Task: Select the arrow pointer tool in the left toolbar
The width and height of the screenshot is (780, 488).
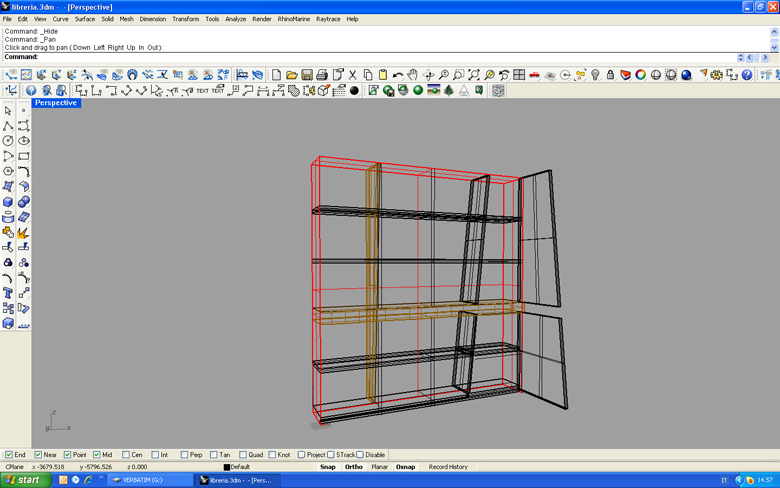Action: [8, 110]
